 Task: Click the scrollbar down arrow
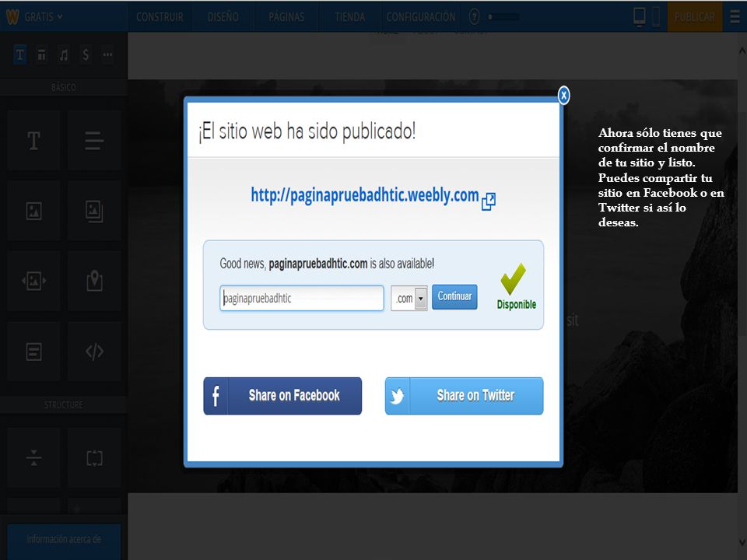point(742,542)
